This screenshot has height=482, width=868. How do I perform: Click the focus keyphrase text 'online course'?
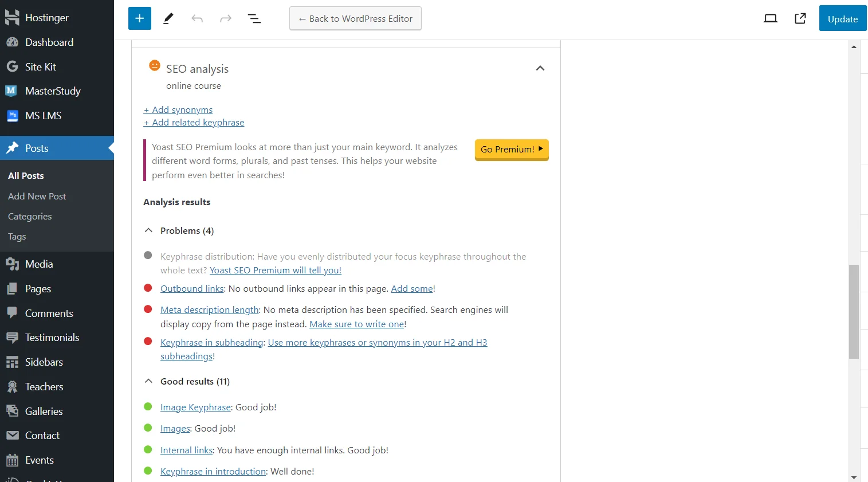click(x=194, y=86)
